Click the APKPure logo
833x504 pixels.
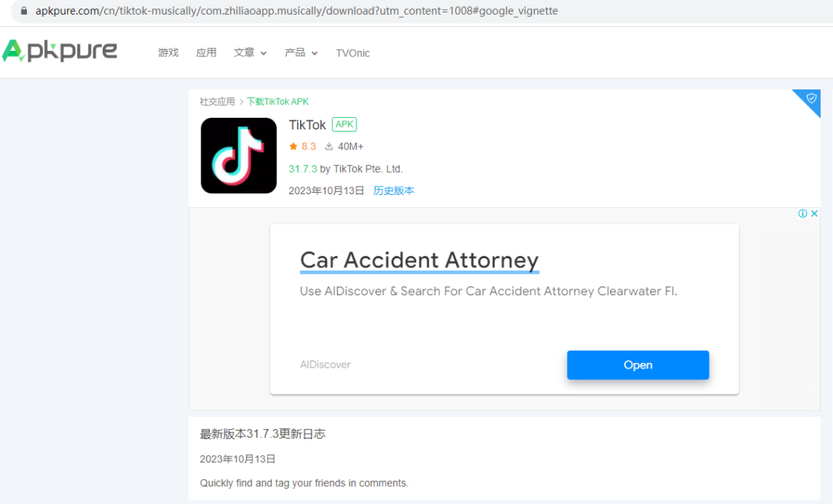[59, 51]
